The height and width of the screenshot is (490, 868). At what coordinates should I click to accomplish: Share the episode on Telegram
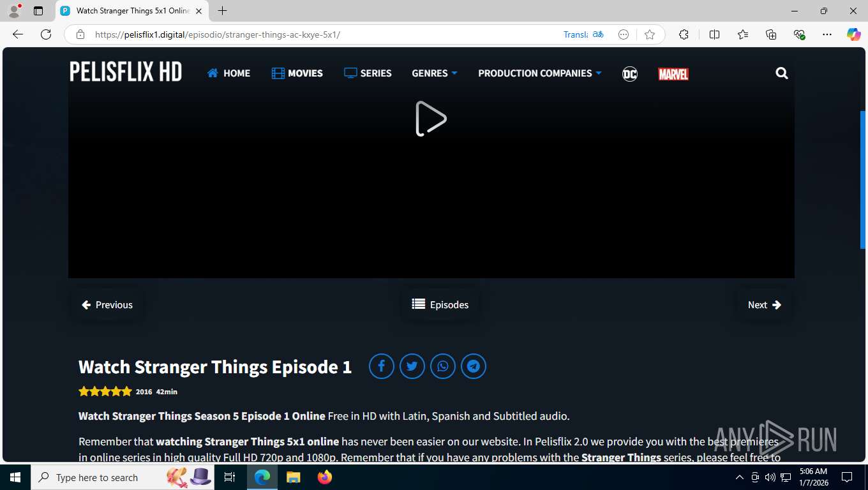474,366
